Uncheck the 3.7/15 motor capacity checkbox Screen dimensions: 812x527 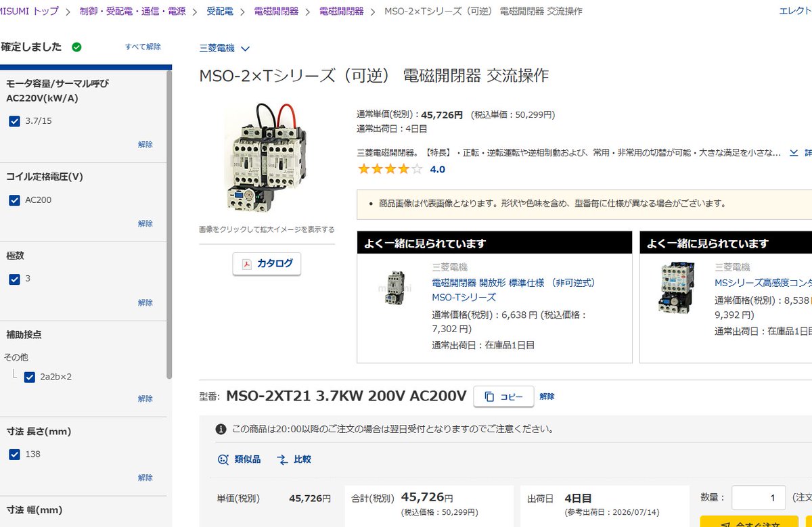pyautogui.click(x=14, y=121)
